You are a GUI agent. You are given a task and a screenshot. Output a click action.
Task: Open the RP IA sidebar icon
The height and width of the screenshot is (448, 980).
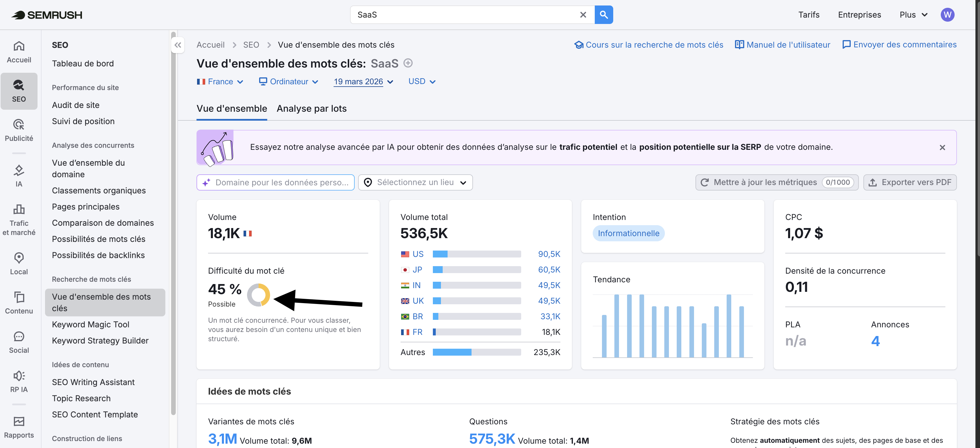pyautogui.click(x=19, y=381)
